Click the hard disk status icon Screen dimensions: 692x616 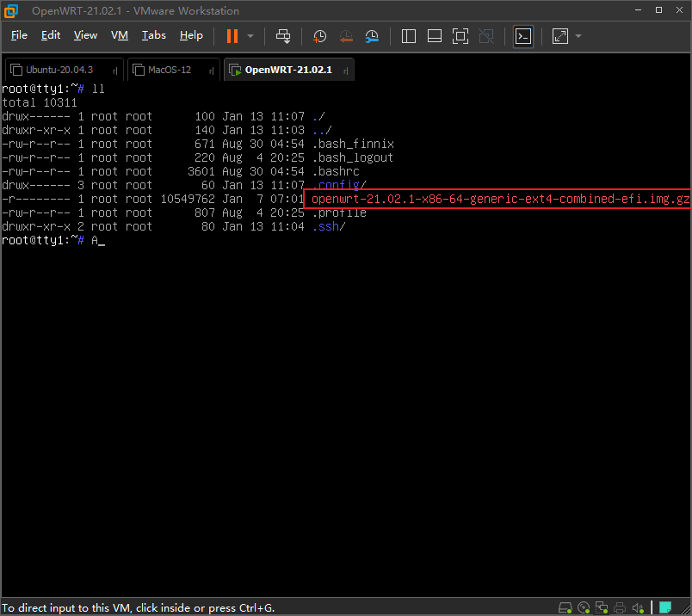[x=565, y=607]
